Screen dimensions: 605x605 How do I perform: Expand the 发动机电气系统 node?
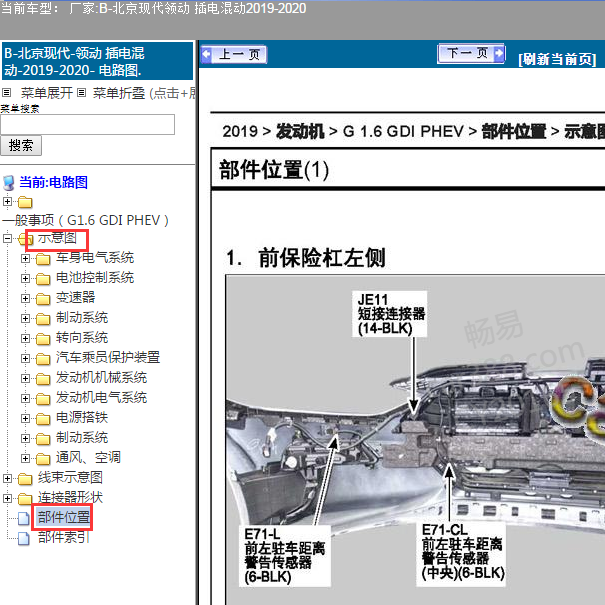coord(25,399)
